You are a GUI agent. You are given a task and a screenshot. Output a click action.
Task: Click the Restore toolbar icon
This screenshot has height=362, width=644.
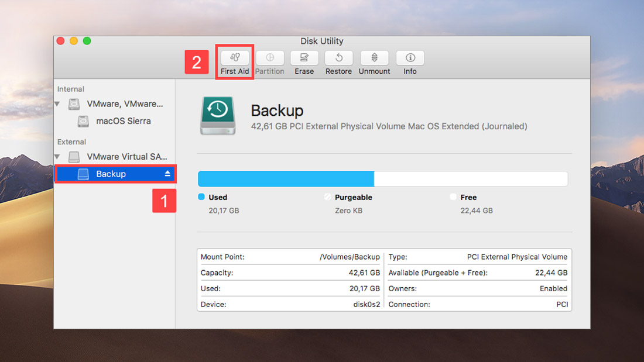tap(338, 58)
